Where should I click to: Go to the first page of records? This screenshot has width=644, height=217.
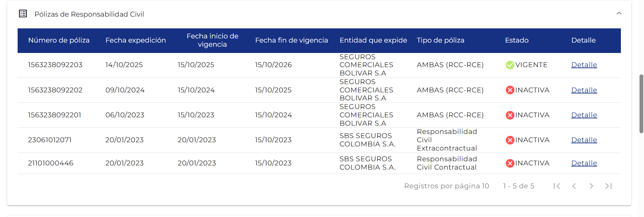pos(557,186)
